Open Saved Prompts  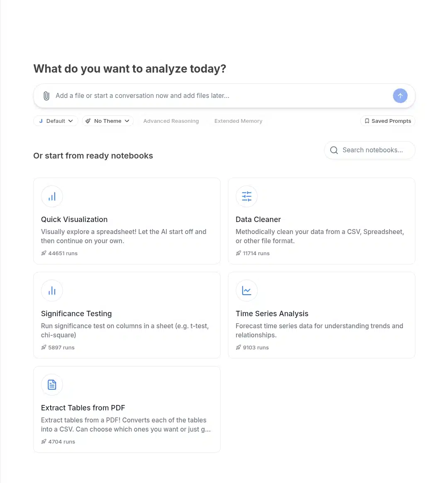(388, 121)
